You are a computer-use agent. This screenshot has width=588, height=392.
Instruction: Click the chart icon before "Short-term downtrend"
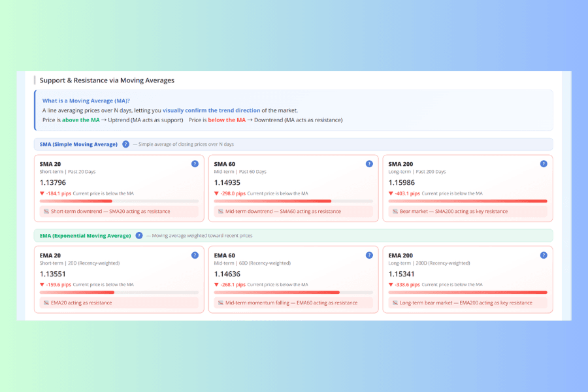tap(46, 212)
